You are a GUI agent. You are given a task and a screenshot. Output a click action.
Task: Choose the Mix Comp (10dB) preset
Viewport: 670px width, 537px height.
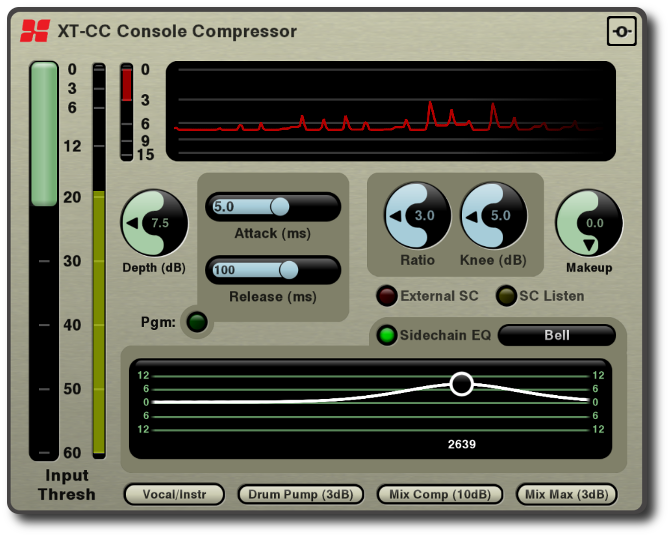(440, 494)
